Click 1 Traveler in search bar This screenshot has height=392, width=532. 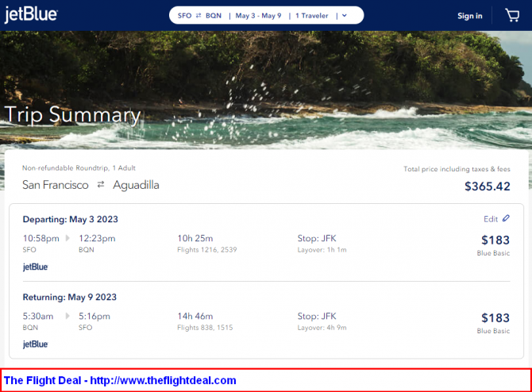[312, 16]
